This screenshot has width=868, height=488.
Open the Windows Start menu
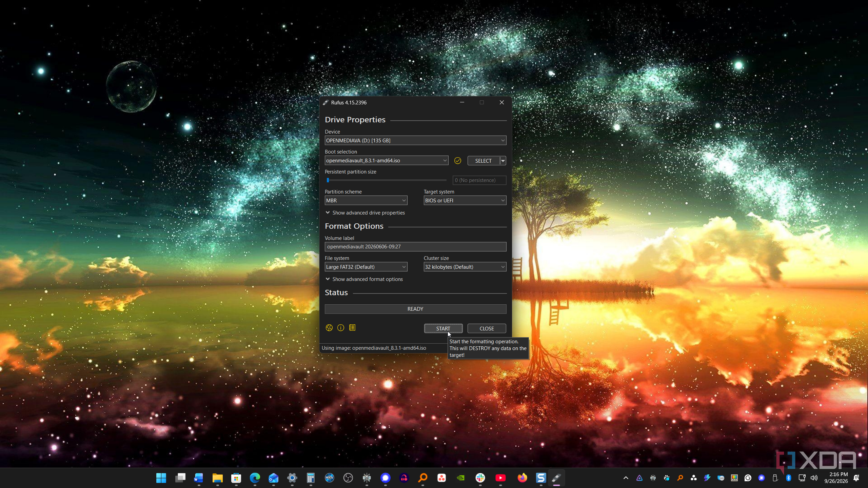coord(161,478)
